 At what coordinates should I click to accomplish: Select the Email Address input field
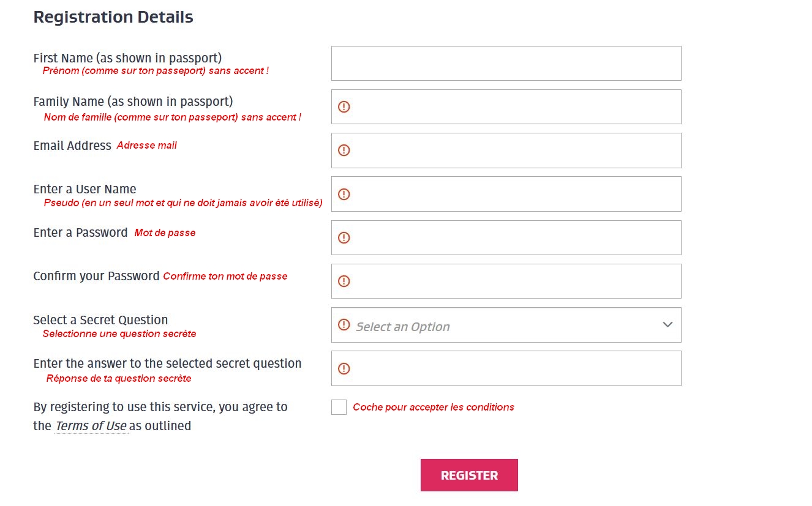coord(506,151)
